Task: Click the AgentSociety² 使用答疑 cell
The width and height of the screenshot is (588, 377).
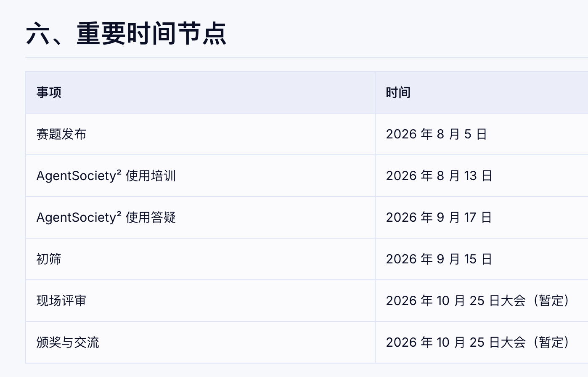Action: 200,218
